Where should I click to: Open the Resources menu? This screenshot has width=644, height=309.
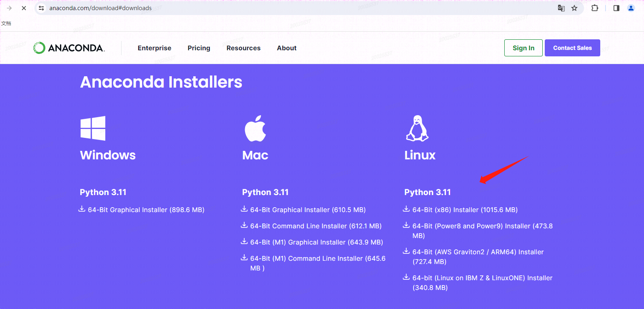pos(243,48)
